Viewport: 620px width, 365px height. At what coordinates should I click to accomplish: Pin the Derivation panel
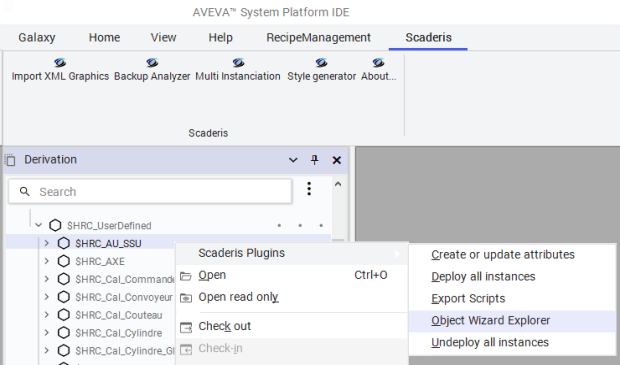pos(314,160)
